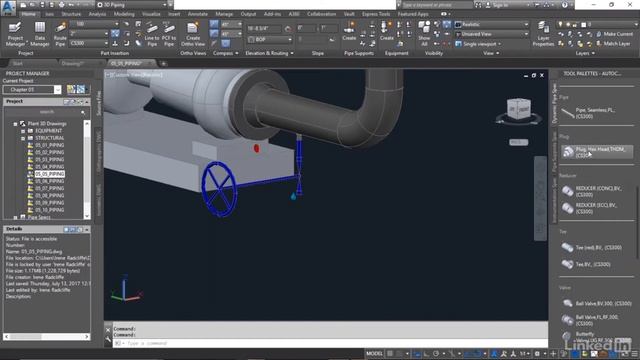Toggle the compass snap button in ribbon

point(214,24)
